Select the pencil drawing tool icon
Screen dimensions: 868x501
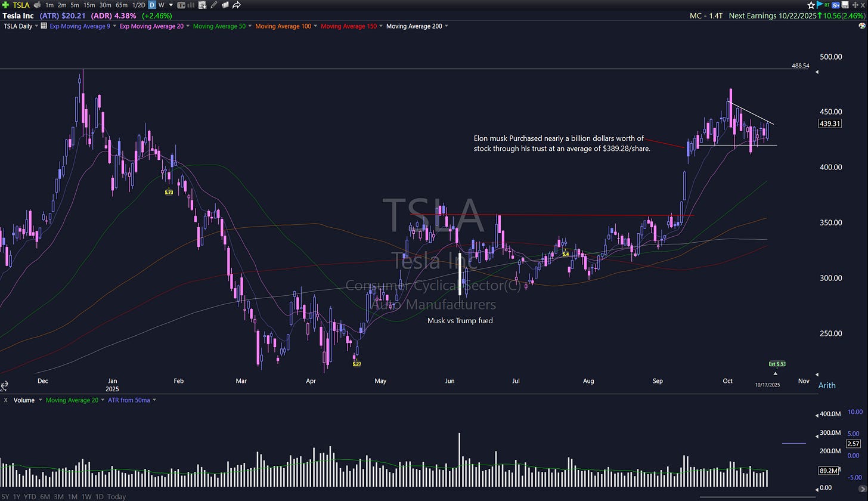213,5
